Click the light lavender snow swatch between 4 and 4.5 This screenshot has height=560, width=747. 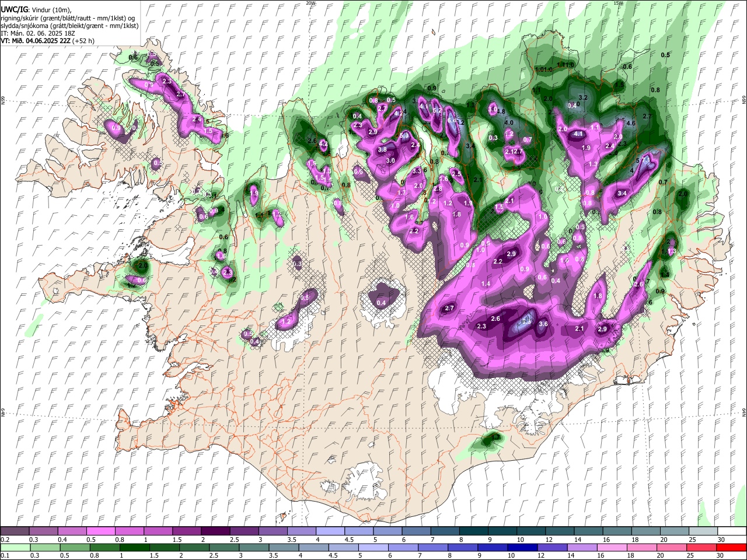pos(330,531)
